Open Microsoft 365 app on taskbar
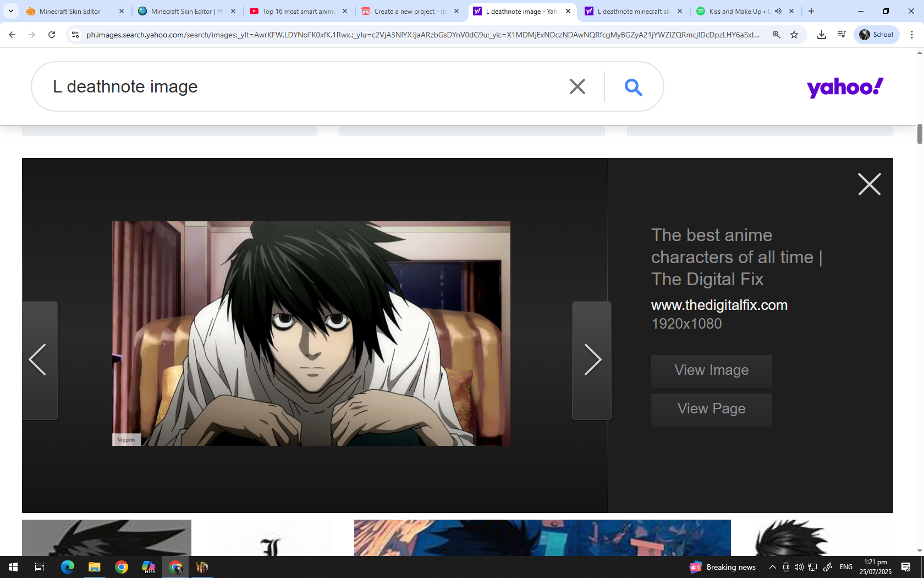924x578 pixels. point(148,567)
